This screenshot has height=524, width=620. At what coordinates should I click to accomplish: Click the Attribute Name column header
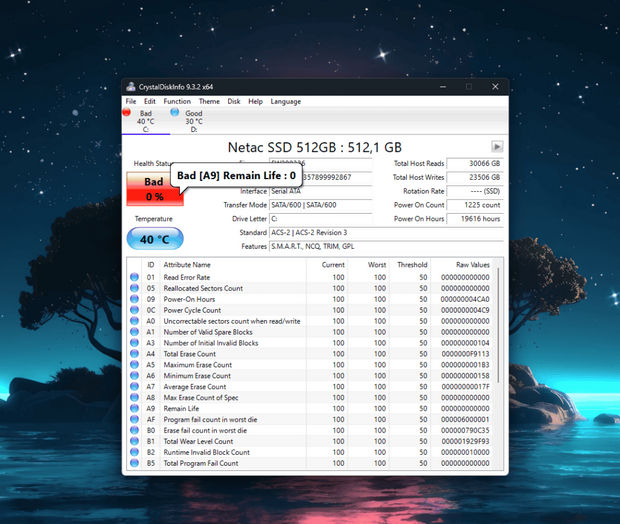tap(187, 264)
